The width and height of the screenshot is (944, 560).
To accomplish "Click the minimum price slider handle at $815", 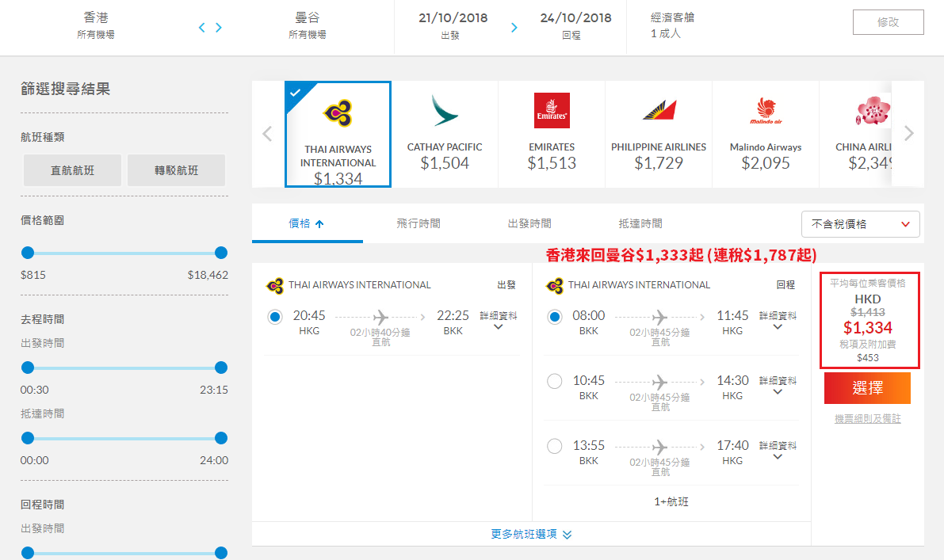I will click(x=28, y=253).
